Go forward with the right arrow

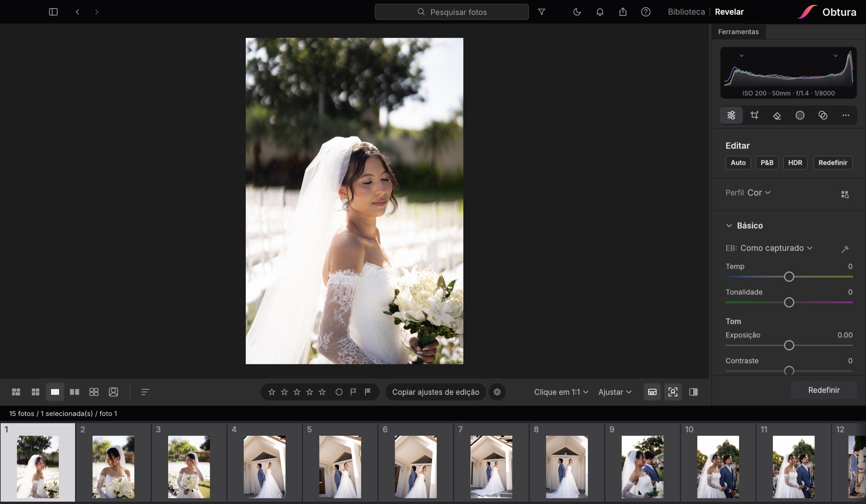tap(97, 12)
